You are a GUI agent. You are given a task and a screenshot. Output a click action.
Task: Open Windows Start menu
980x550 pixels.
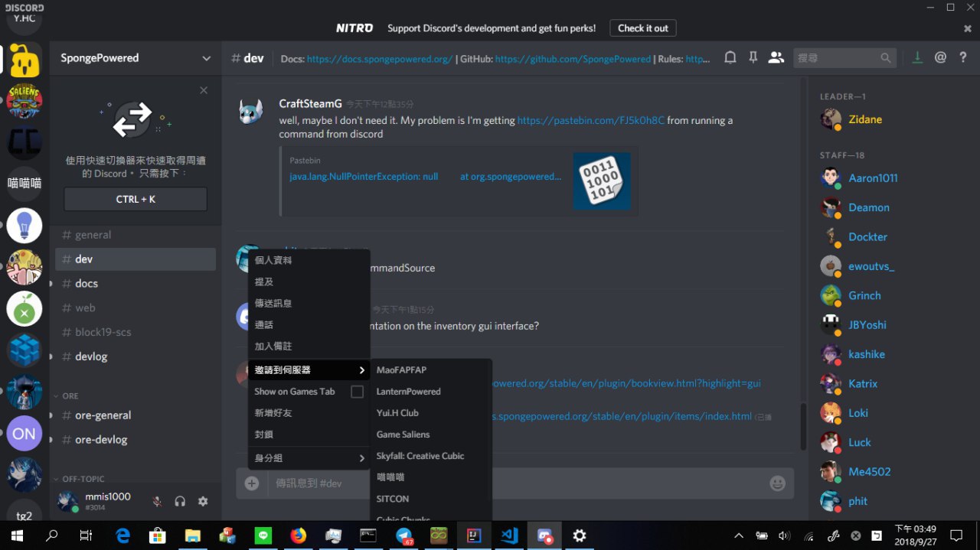pyautogui.click(x=17, y=535)
